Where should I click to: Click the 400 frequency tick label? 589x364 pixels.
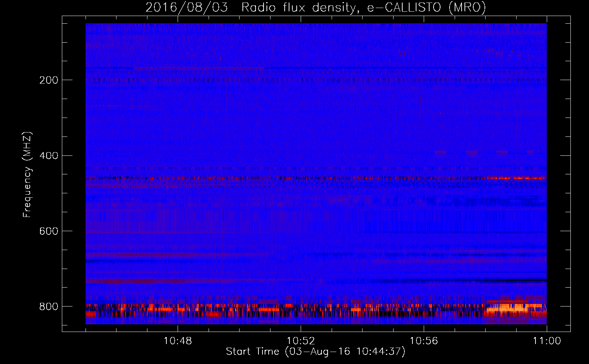coord(49,156)
